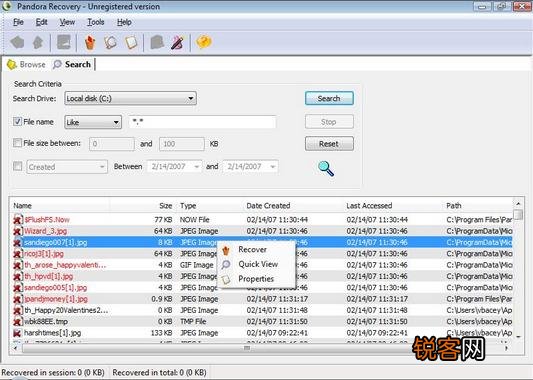
Task: Click the Reset button
Action: [329, 144]
